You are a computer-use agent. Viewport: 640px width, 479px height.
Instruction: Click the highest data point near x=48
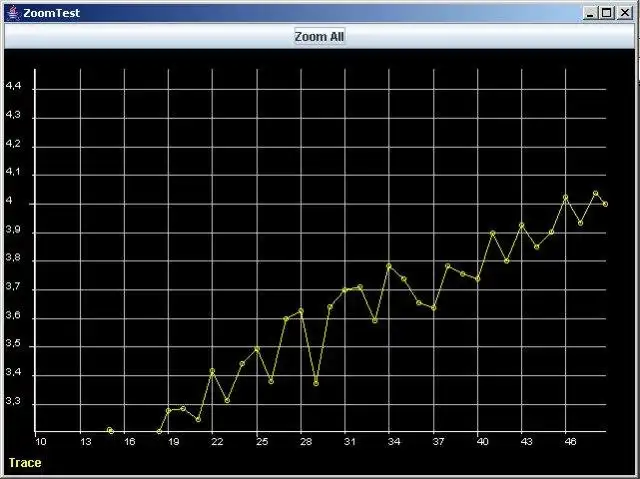596,193
